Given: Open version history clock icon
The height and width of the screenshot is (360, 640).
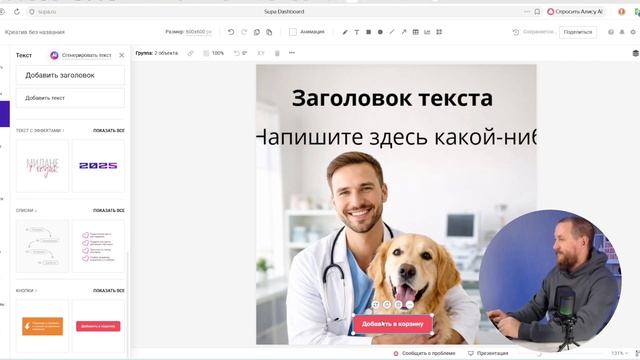Looking at the screenshot, I should 516,32.
